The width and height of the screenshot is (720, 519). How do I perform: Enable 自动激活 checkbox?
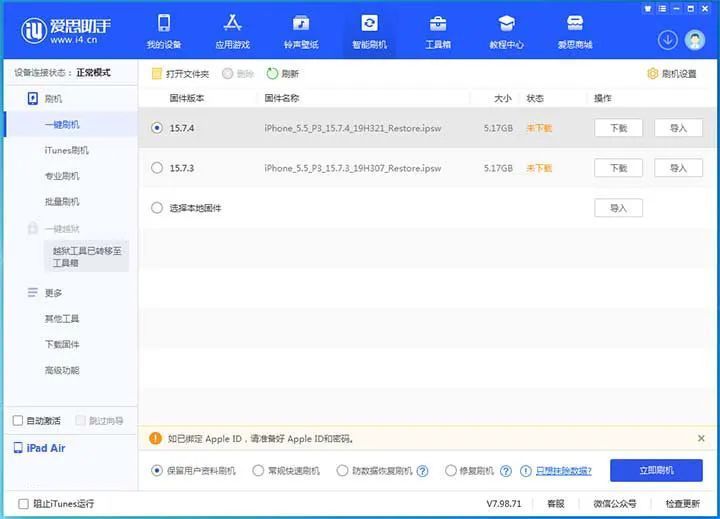pyautogui.click(x=18, y=420)
